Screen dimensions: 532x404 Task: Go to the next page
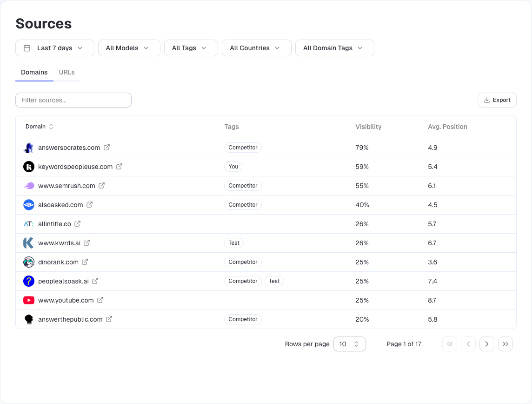487,344
